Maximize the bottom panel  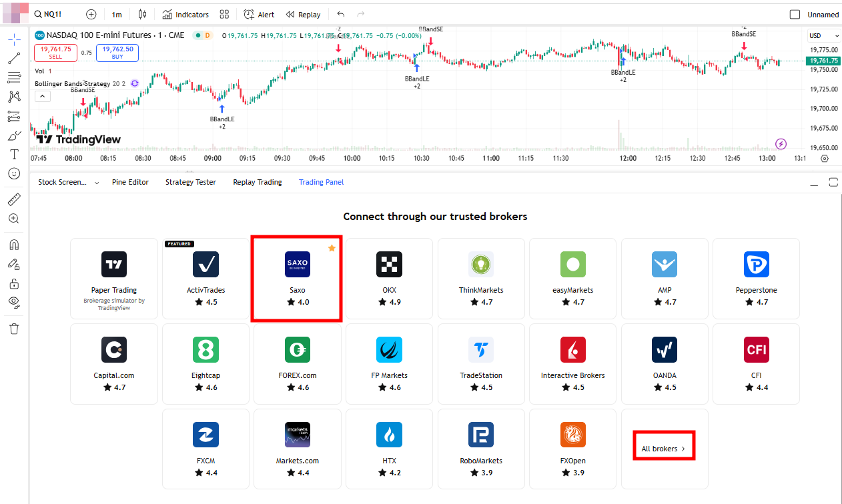[833, 183]
